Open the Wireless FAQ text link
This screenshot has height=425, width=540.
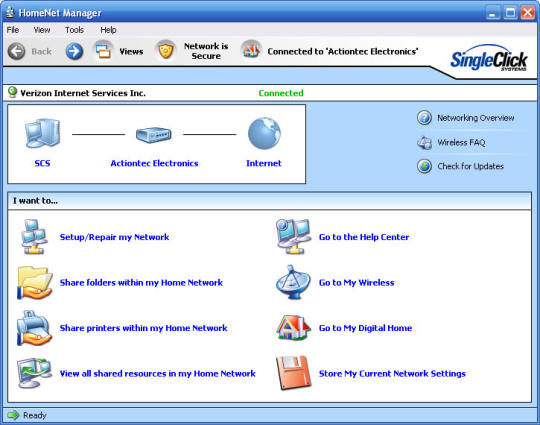(x=461, y=143)
